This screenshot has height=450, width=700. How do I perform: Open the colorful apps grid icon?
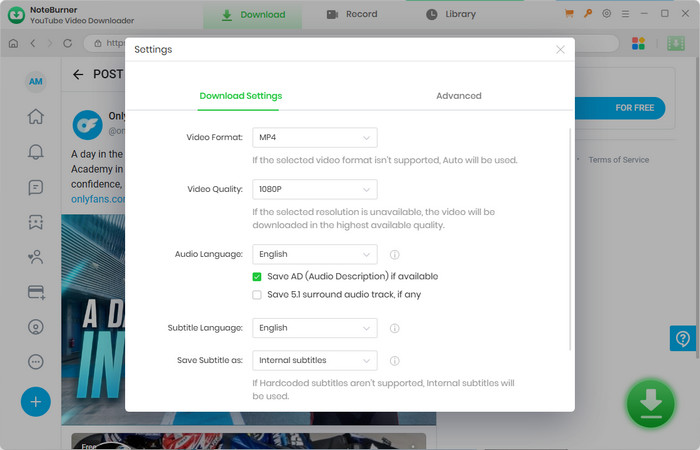click(x=638, y=43)
